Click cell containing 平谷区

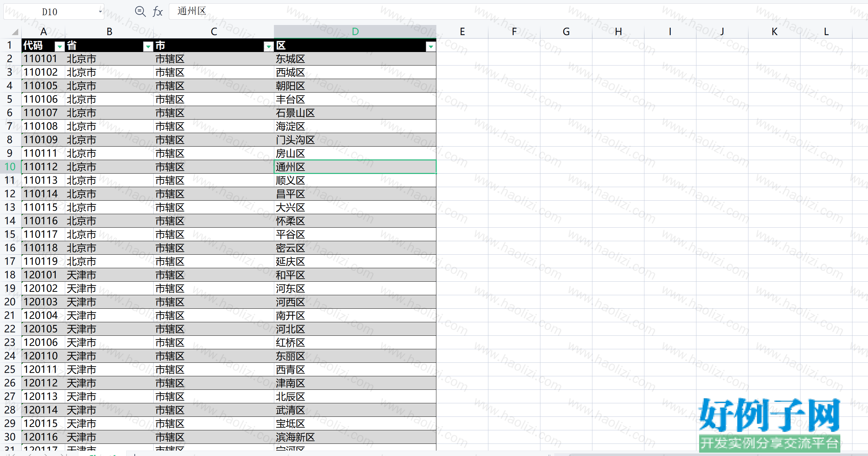pos(355,234)
